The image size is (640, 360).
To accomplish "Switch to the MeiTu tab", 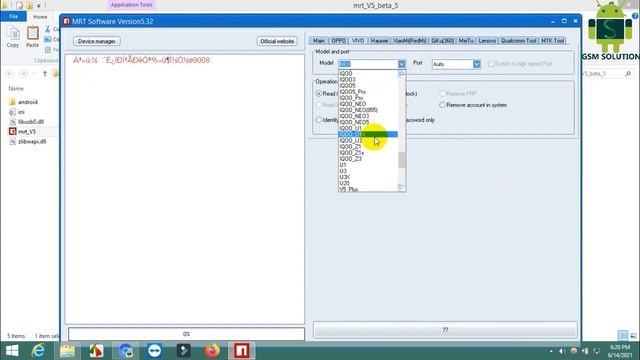I will [466, 41].
